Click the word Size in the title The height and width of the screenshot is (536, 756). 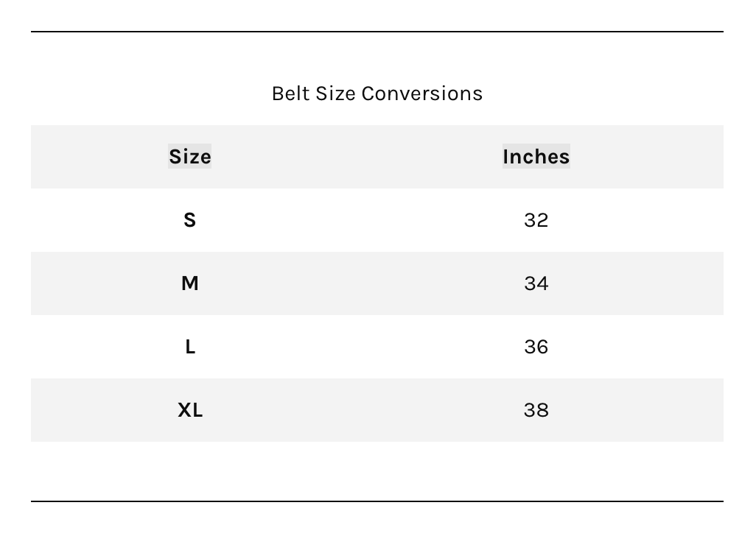pos(335,94)
